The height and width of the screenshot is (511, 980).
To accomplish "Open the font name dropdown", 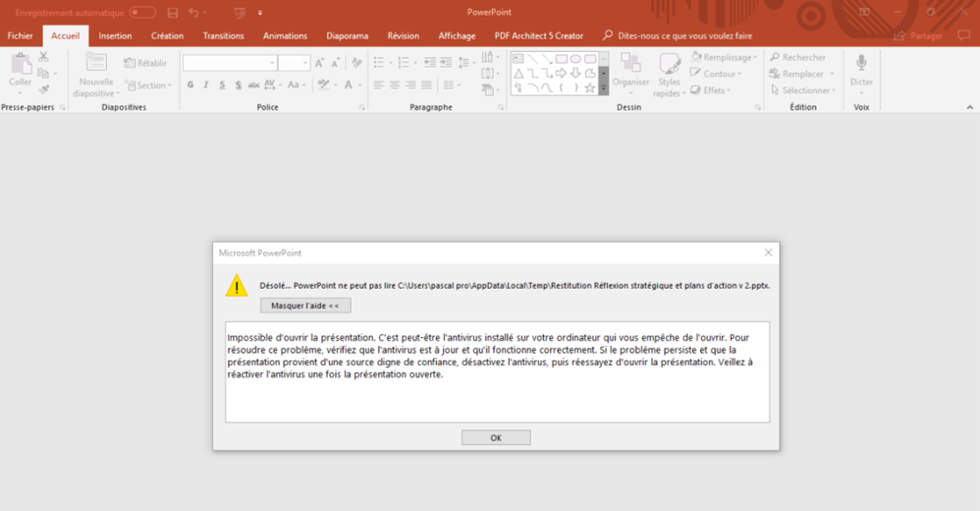I will point(270,63).
